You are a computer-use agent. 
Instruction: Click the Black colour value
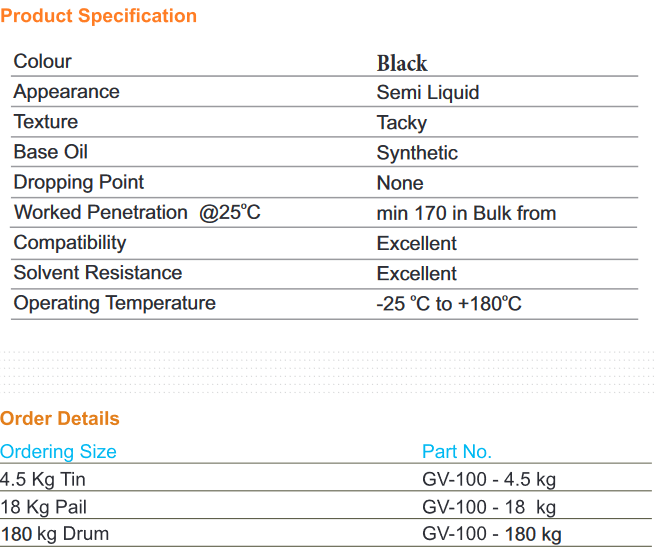[402, 64]
